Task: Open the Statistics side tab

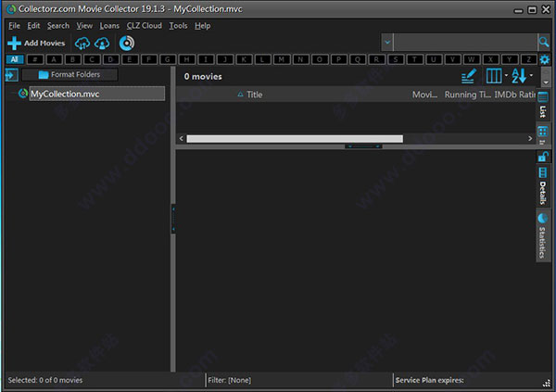Action: (542, 236)
